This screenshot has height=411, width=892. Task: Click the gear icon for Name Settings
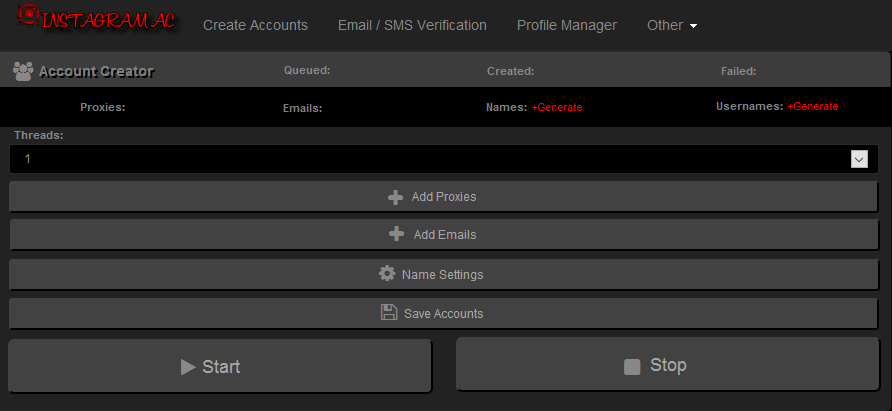[387, 273]
